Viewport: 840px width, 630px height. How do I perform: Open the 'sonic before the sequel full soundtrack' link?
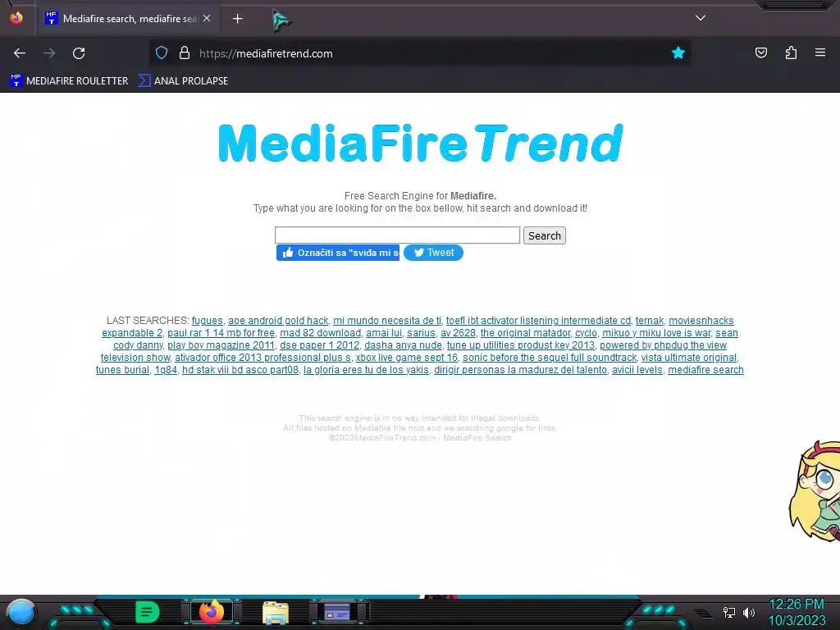(550, 358)
